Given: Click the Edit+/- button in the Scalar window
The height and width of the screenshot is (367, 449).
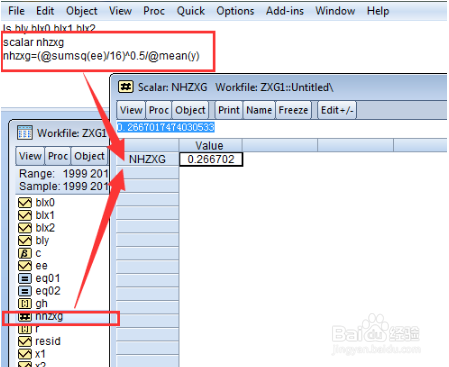Looking at the screenshot, I should (x=337, y=110).
